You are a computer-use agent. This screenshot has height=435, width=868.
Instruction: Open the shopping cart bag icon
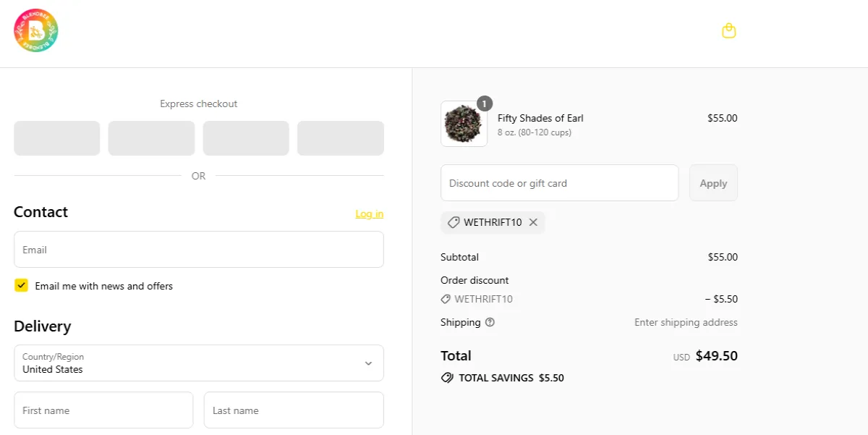(x=729, y=30)
